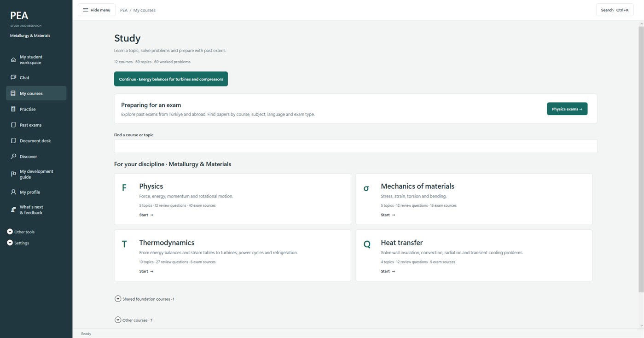Click the Document desk icon
The height and width of the screenshot is (338, 644).
click(x=13, y=140)
